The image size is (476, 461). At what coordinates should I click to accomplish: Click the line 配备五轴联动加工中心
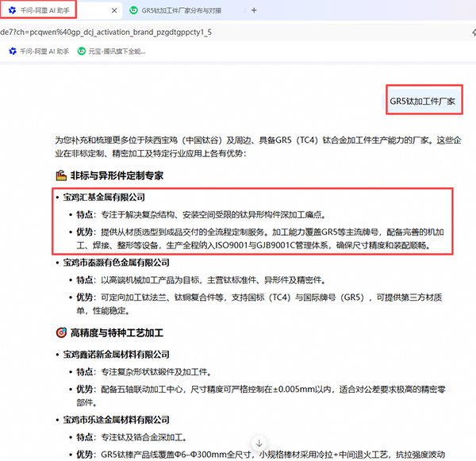(261, 396)
